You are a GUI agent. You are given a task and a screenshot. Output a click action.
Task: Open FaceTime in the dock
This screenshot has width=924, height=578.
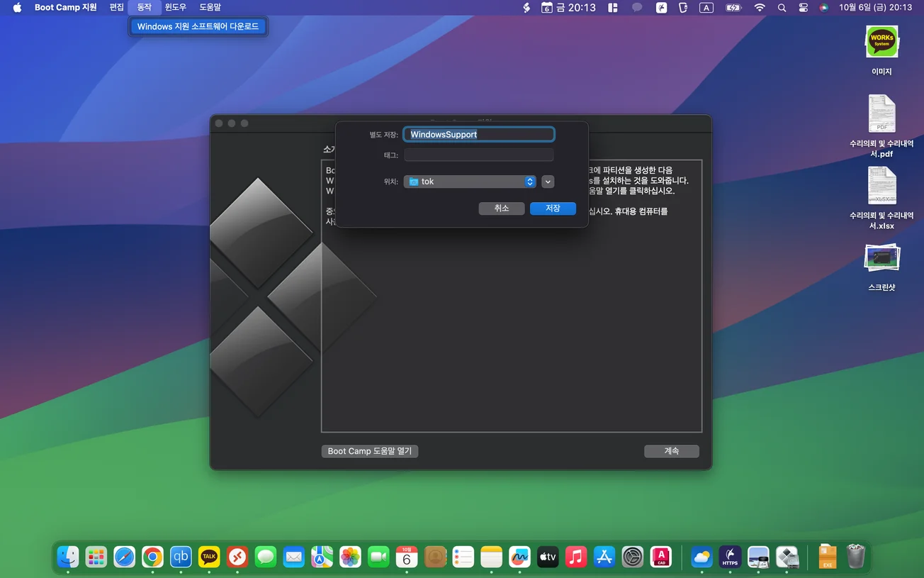(378, 557)
